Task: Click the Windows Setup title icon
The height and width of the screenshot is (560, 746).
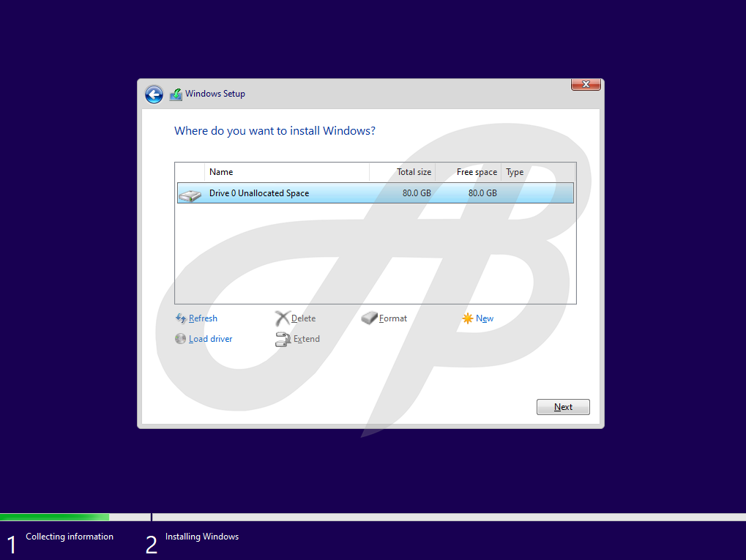Action: (176, 94)
